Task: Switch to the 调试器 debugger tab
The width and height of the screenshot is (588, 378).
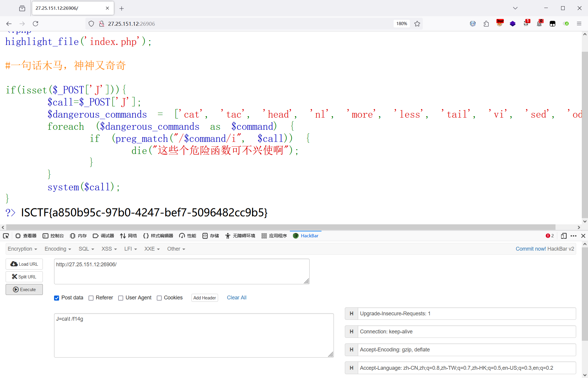Action: coord(103,236)
